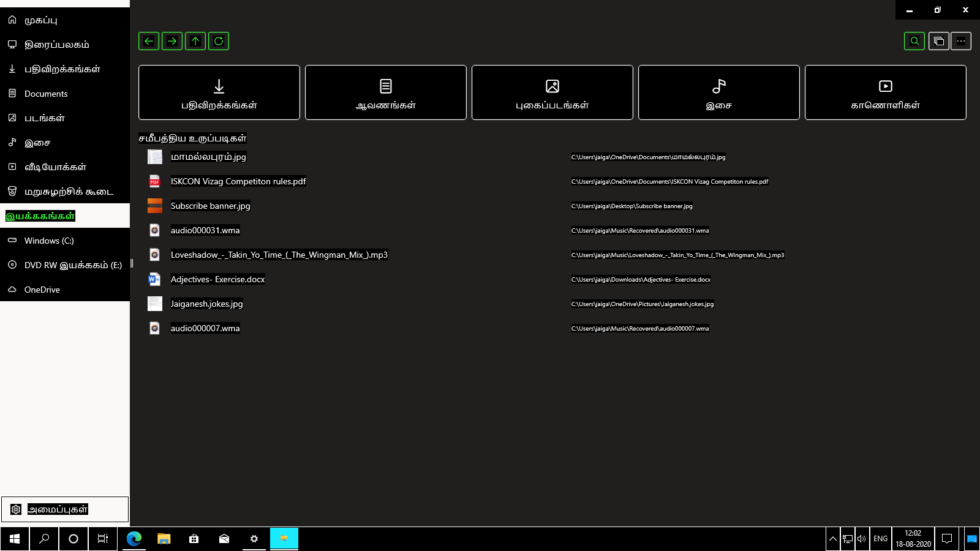Open மறுசுழற்சிக் கூடை recycle bin
The width and height of the screenshot is (980, 551).
click(65, 191)
